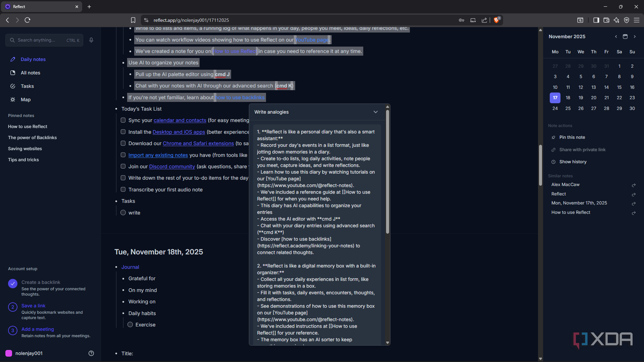Check Transcribe your first audio note task

(123, 189)
